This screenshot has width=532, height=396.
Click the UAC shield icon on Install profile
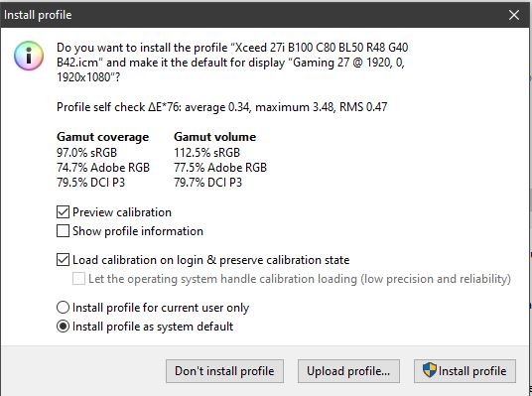pyautogui.click(x=429, y=370)
